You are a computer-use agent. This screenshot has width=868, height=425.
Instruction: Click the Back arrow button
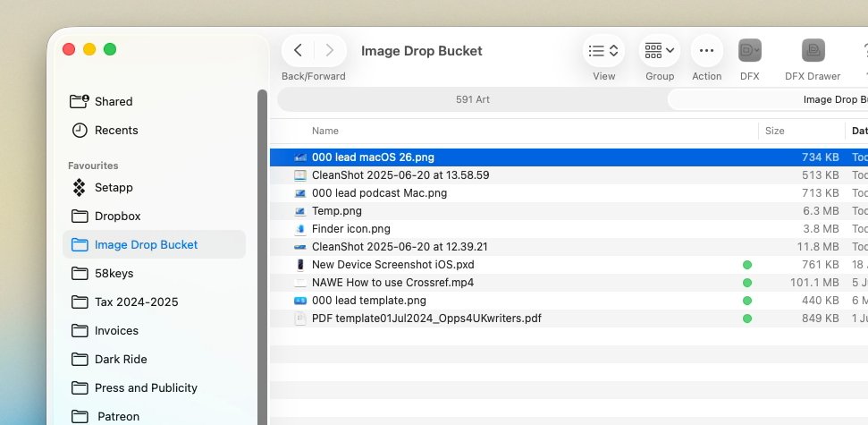299,51
